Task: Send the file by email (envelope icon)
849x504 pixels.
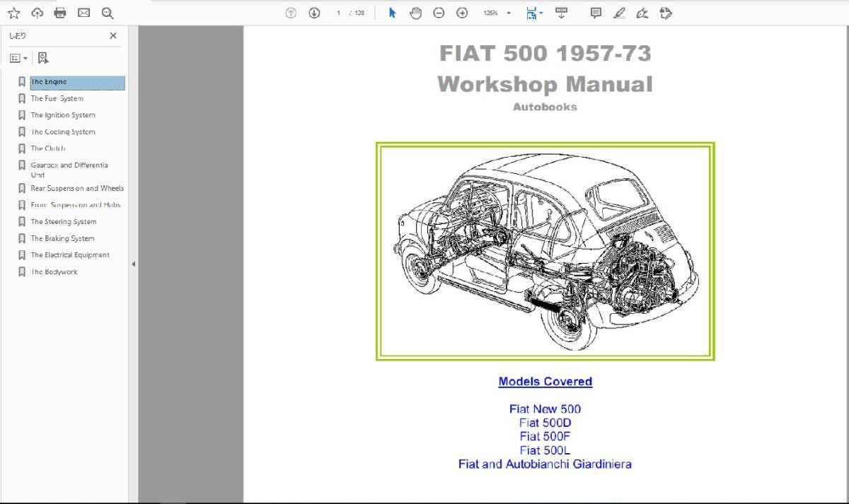Action: tap(83, 13)
